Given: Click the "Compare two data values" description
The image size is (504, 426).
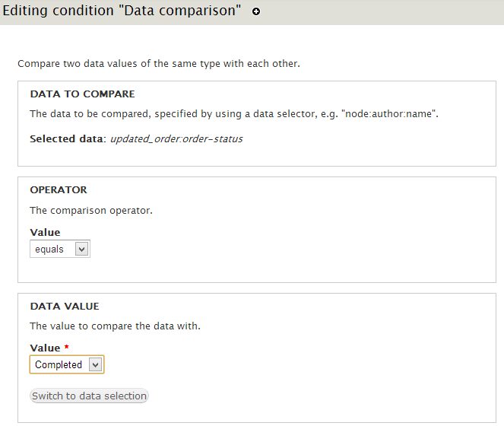Looking at the screenshot, I should click(x=158, y=63).
